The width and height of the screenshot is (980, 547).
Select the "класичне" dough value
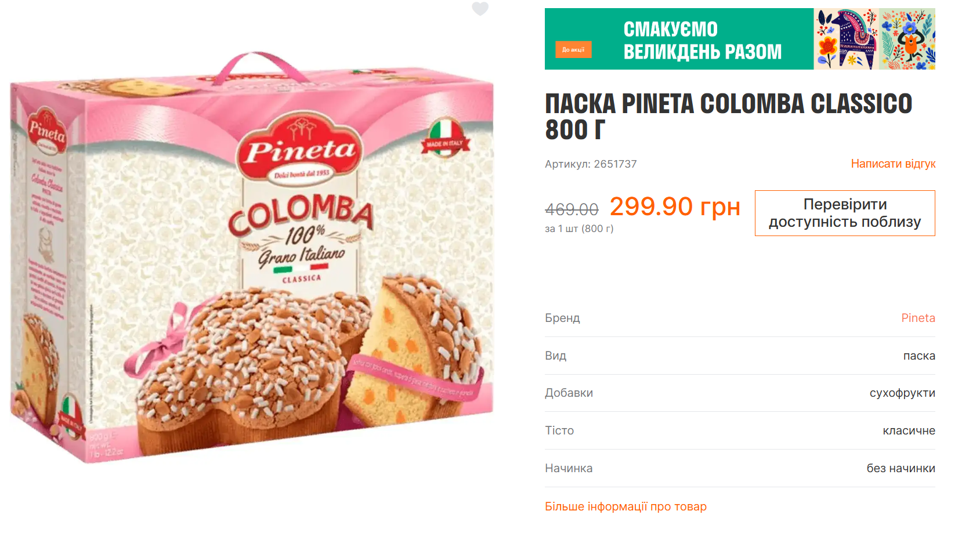[909, 430]
